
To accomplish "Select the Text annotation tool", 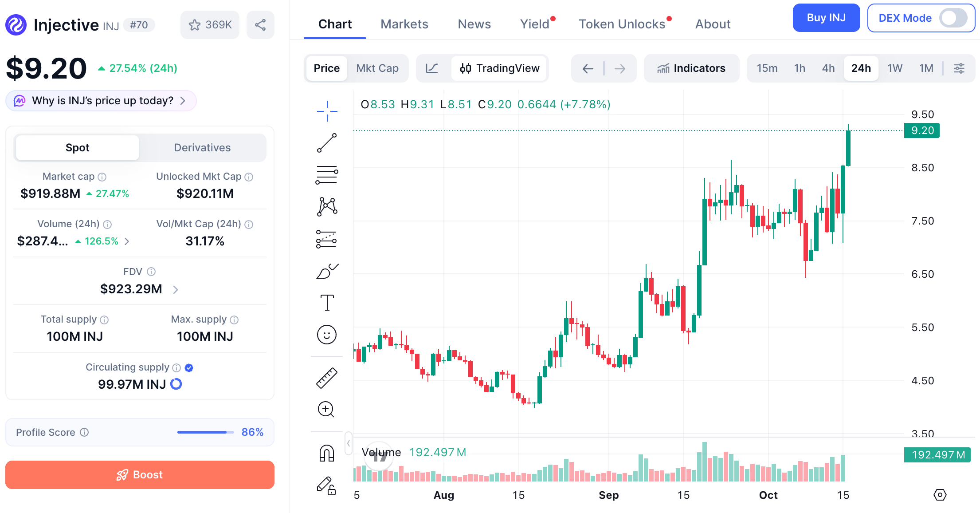I will 327,303.
